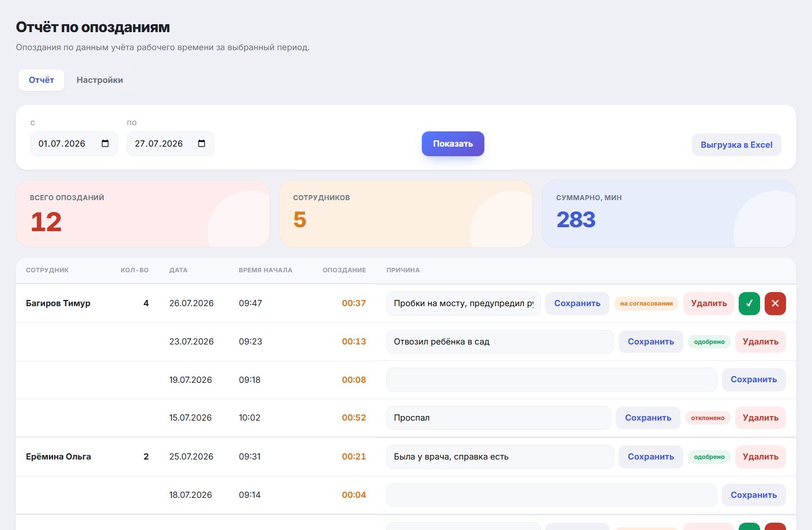812x530 pixels.
Task: Click date cell 19.07.2026
Action: [x=191, y=379]
